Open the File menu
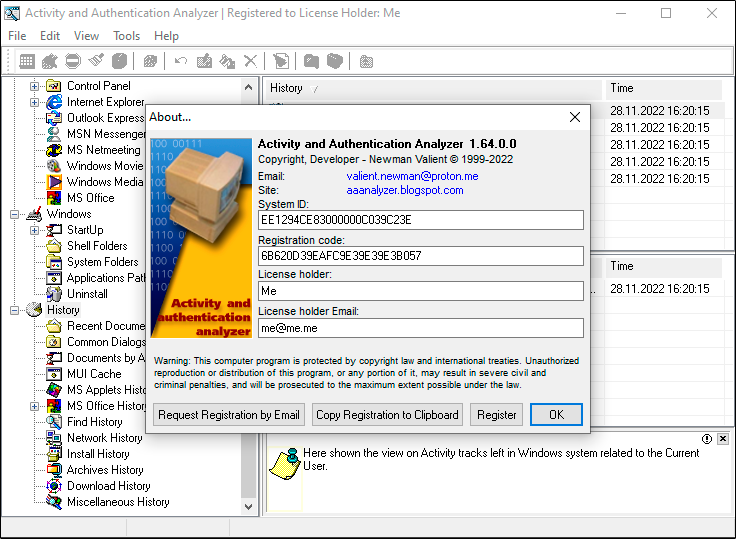736x539 pixels. pos(17,36)
